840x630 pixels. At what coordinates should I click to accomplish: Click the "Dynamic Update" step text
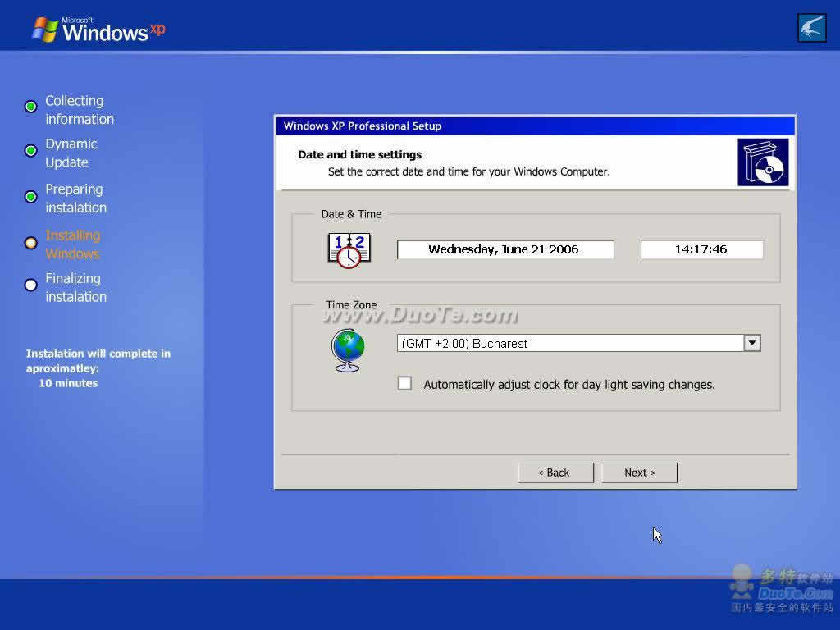71,153
